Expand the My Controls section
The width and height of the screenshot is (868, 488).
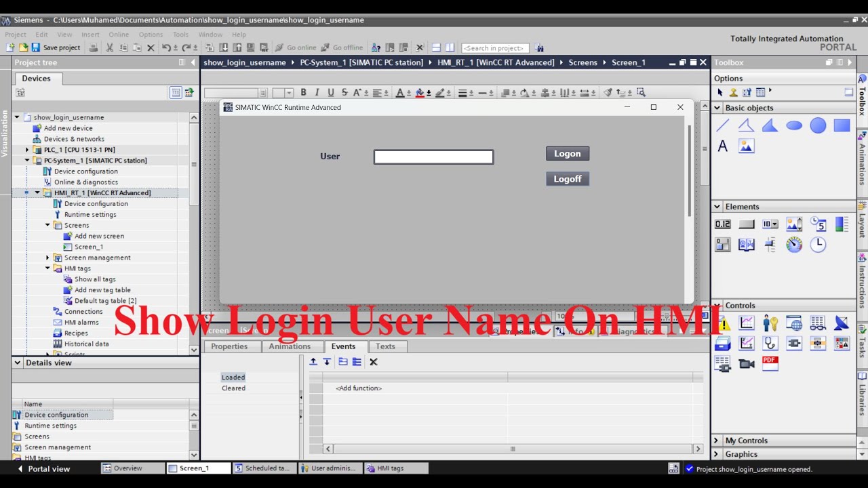717,441
